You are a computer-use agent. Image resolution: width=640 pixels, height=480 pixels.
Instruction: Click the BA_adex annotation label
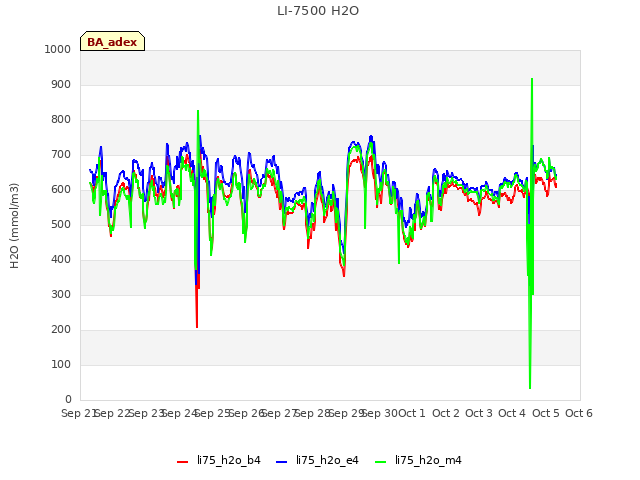(112, 41)
